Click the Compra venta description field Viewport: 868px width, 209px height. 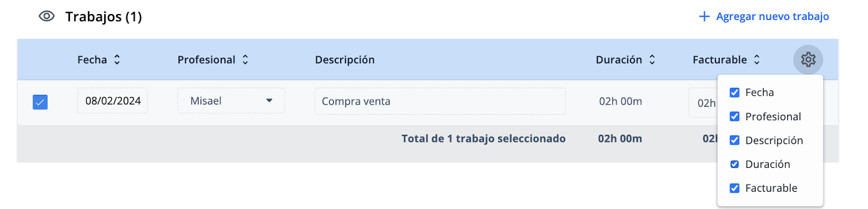pyautogui.click(x=440, y=101)
